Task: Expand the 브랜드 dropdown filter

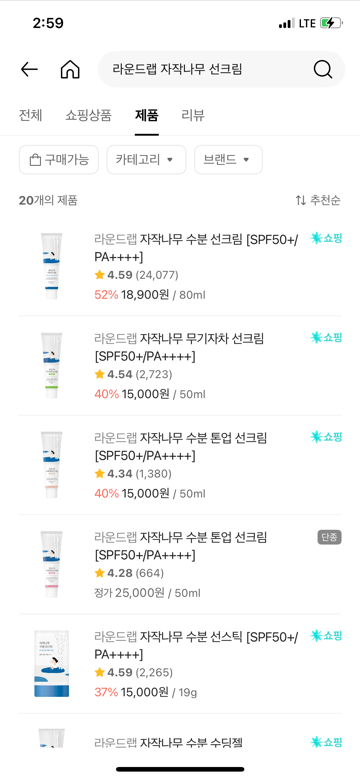Action: (228, 159)
